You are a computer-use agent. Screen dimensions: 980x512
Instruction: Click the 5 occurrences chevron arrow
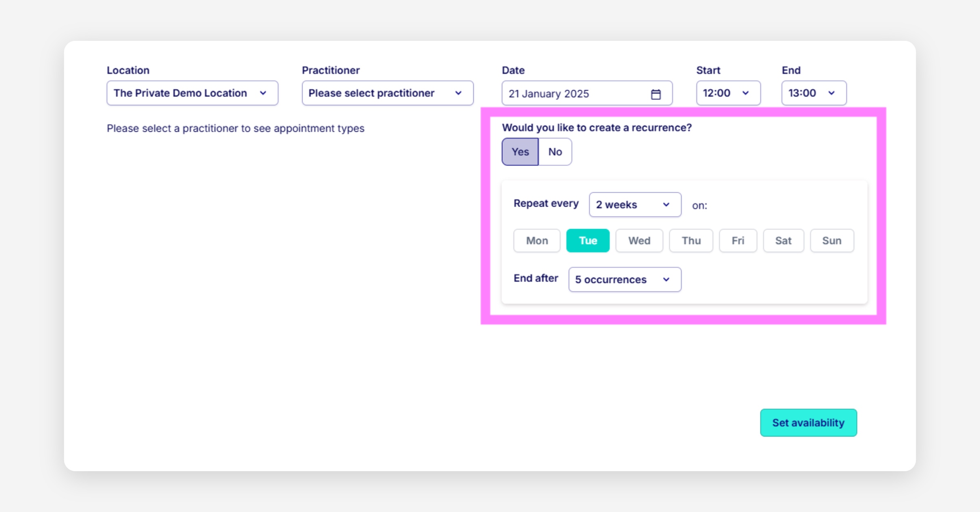666,280
